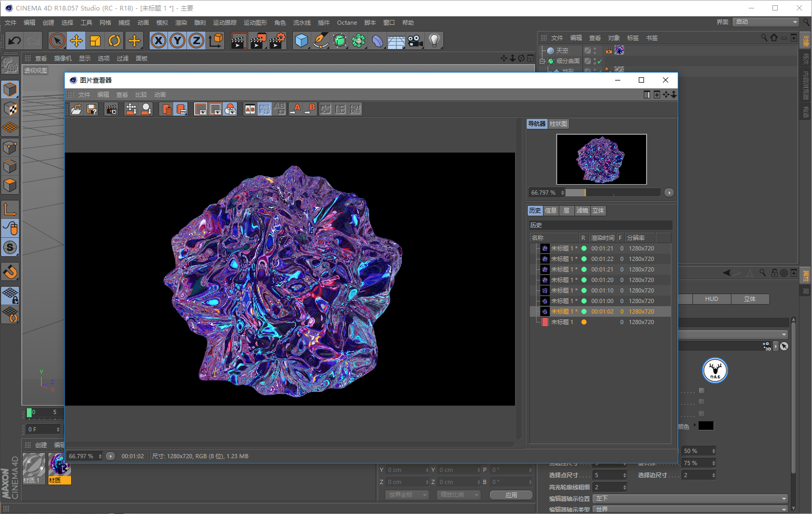This screenshot has height=514, width=812.
Task: Click the Camera object icon
Action: [x=415, y=41]
